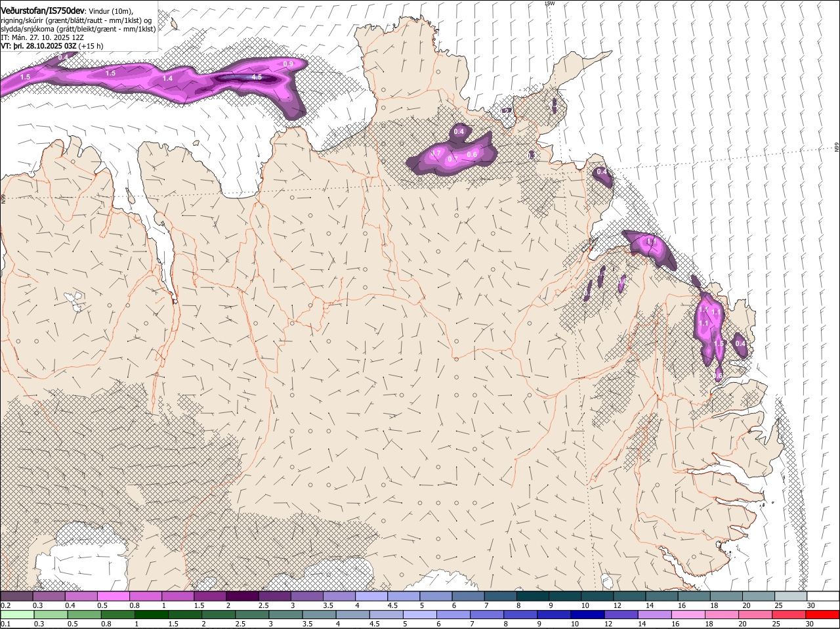Top legend row: swatch between 5 and 6
This screenshot has width=840, height=629.
pos(436,596)
